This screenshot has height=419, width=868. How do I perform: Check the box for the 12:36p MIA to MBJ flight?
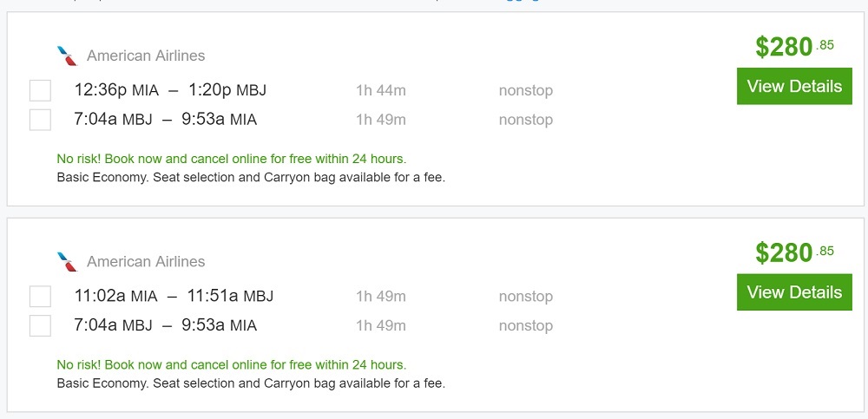(40, 90)
